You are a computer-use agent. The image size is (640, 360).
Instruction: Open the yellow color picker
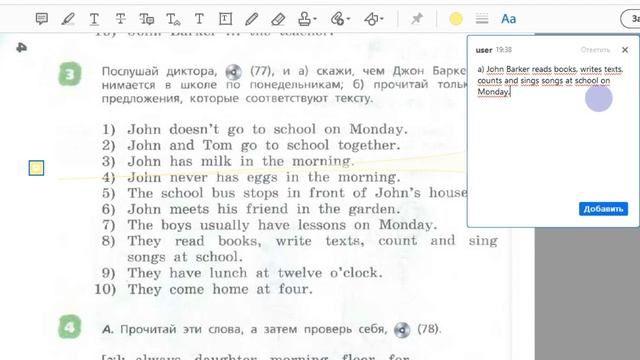click(x=456, y=19)
